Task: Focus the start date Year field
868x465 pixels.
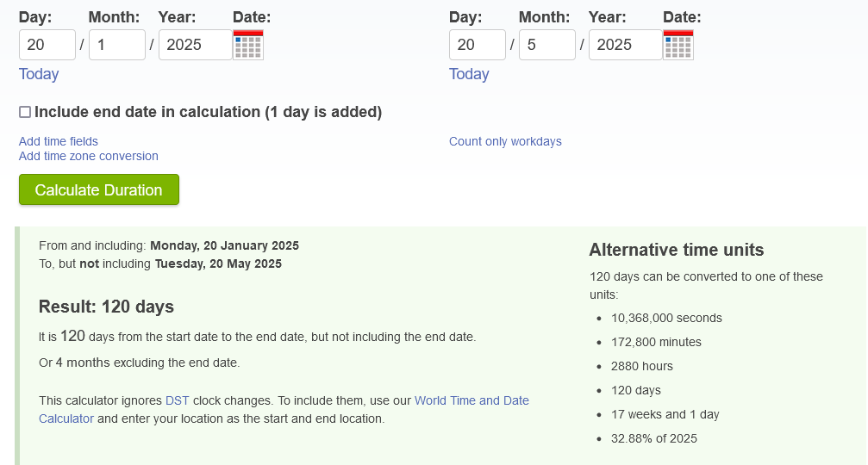Action: tap(195, 45)
